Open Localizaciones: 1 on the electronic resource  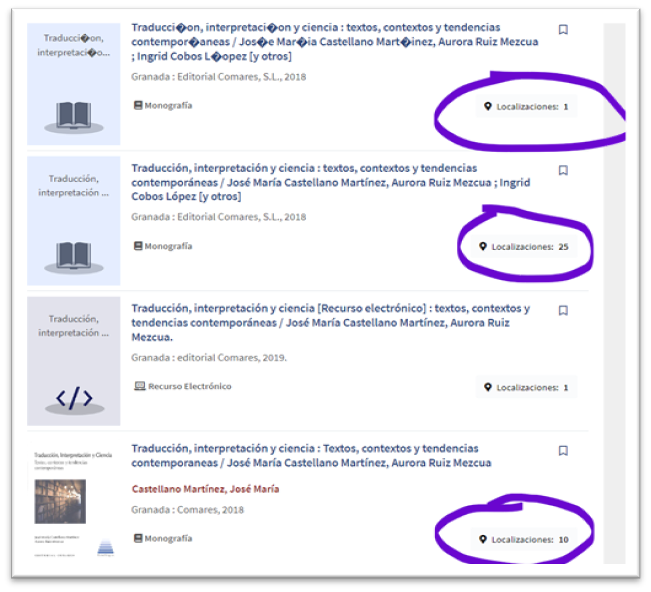526,387
